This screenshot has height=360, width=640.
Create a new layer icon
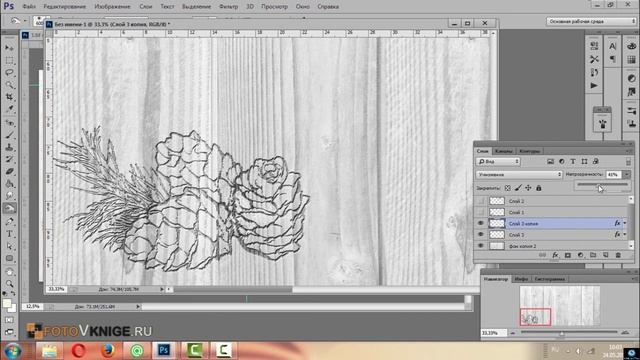[606, 255]
